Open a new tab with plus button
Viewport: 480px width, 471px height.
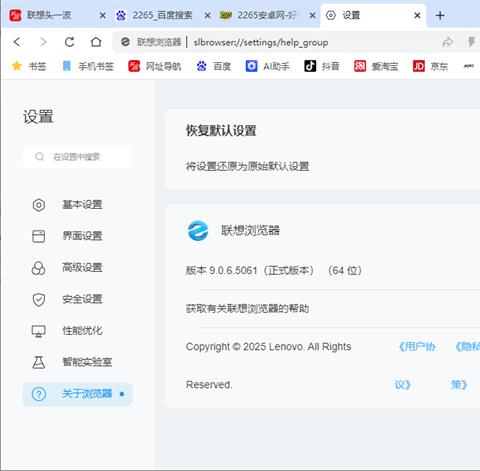click(x=440, y=15)
